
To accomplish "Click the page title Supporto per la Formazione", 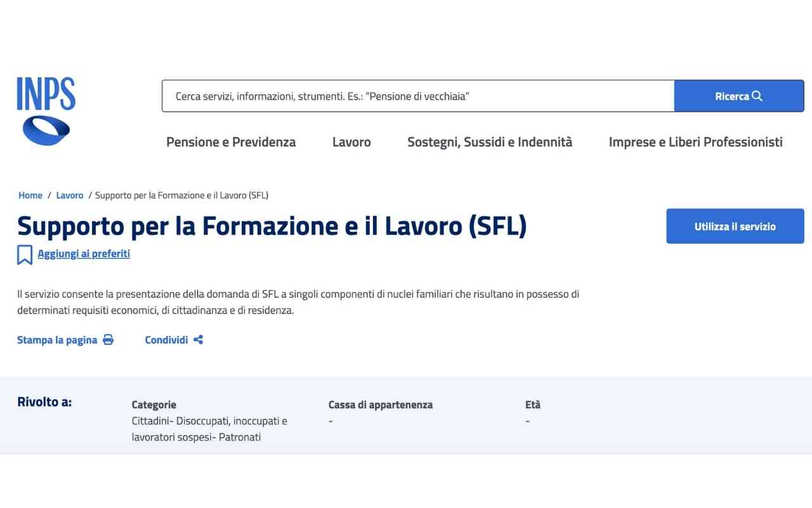I will tap(272, 226).
